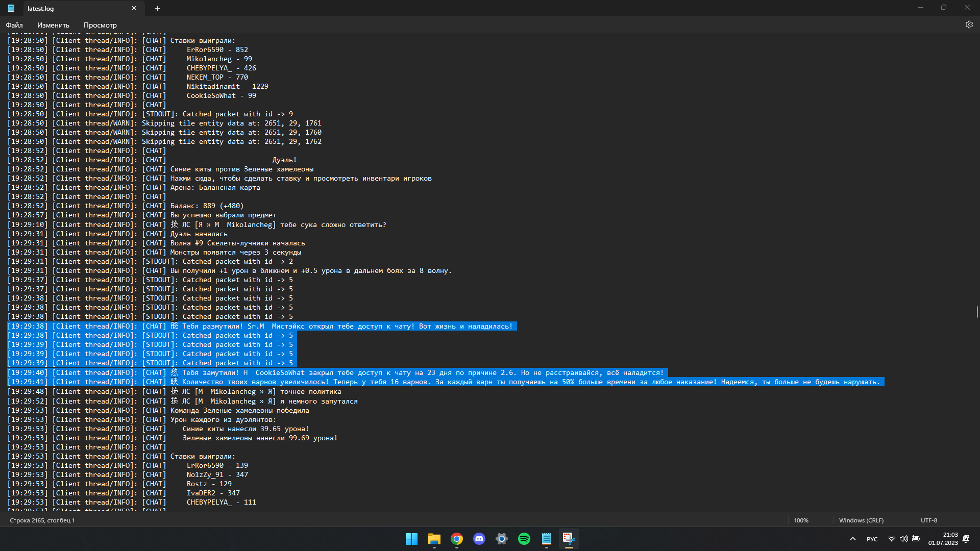Click line 'тебе сука сложно ответить?'
This screenshot has width=980, height=551.
click(197, 224)
